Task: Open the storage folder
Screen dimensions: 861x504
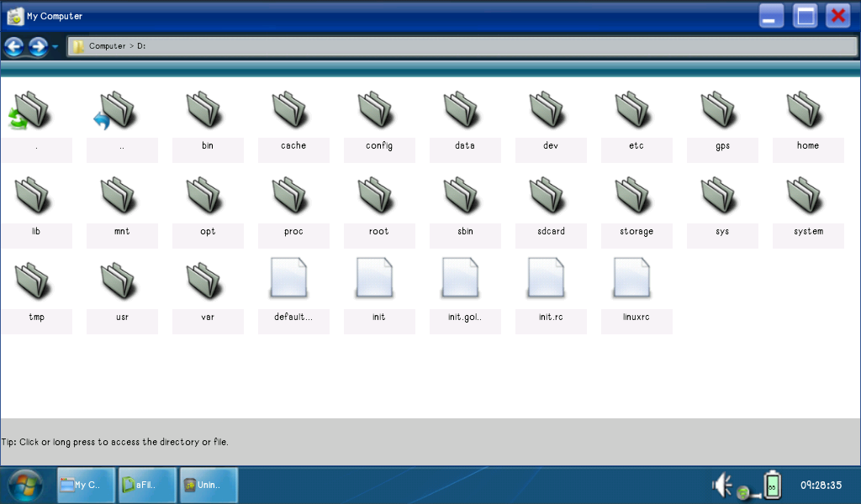Action: pos(632,196)
